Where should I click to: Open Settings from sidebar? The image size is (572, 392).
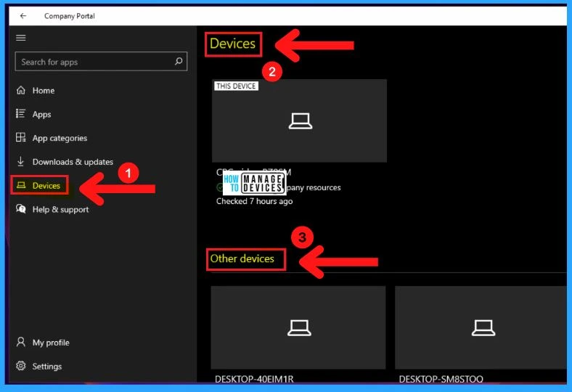(47, 367)
